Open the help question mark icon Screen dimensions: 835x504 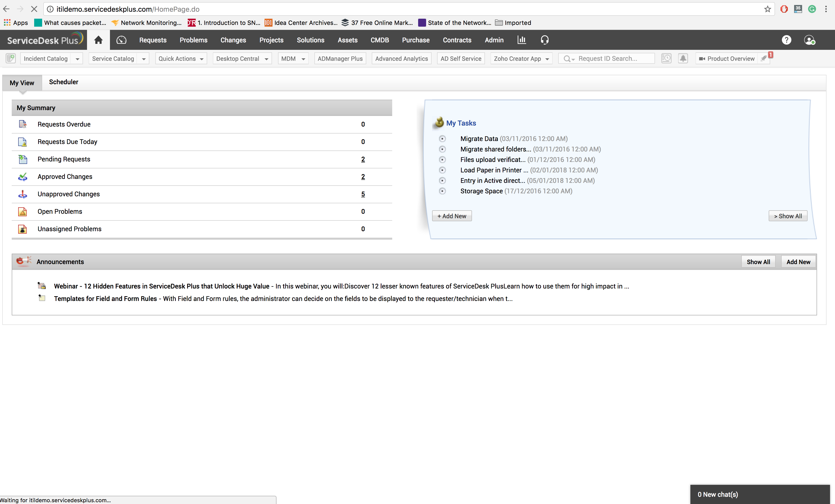tap(786, 40)
